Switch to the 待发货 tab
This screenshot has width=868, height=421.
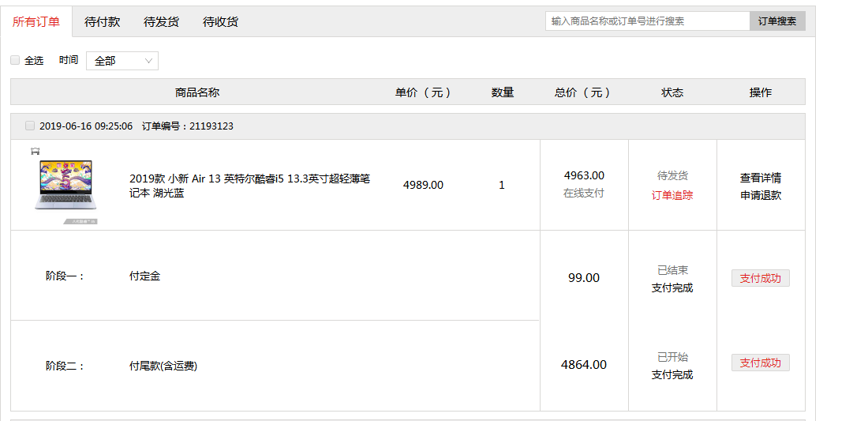point(161,22)
